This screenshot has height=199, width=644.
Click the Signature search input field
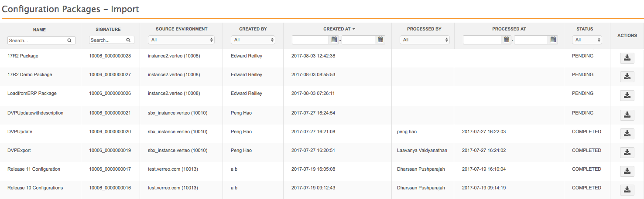pos(107,40)
